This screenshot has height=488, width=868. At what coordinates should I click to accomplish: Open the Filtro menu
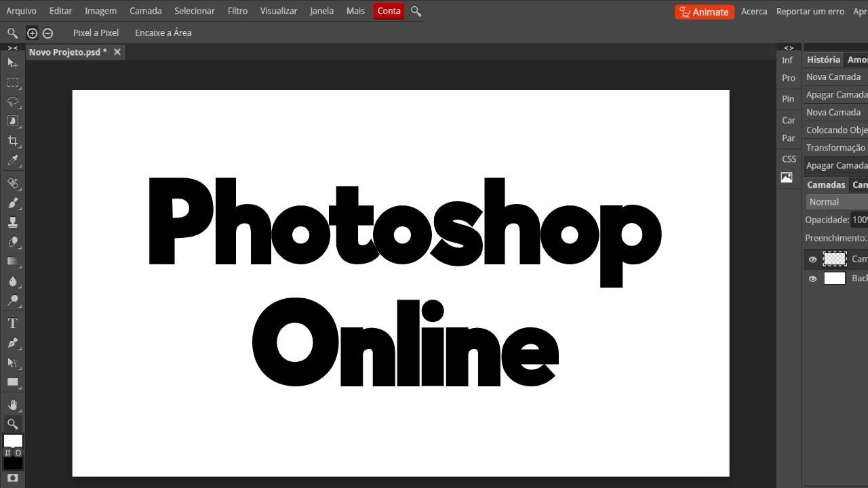coord(237,11)
